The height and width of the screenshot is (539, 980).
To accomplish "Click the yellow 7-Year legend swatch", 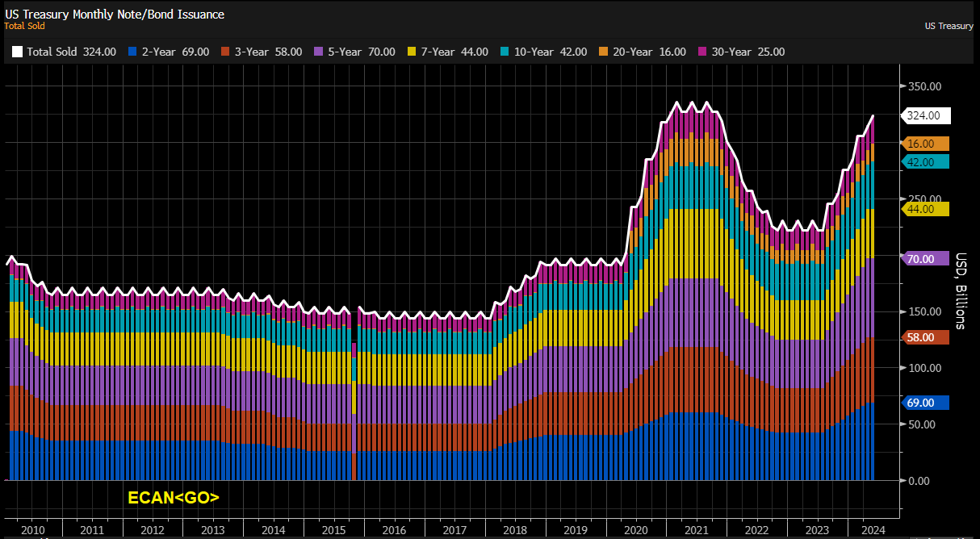I will click(413, 52).
